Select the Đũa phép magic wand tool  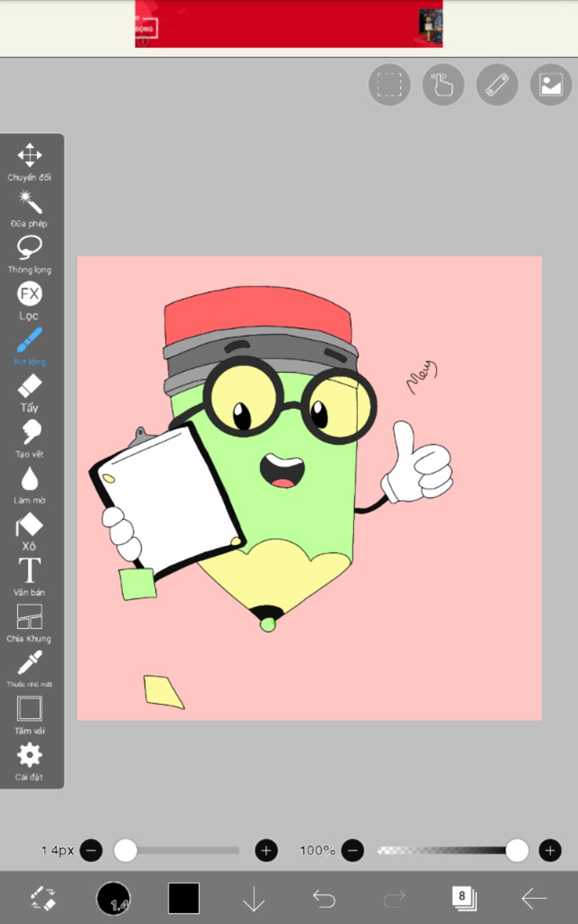point(29,208)
